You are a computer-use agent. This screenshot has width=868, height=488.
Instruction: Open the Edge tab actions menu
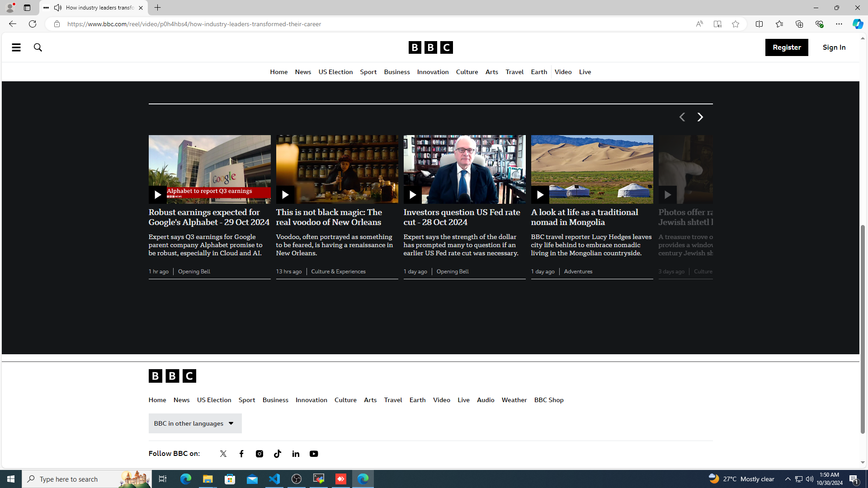27,8
